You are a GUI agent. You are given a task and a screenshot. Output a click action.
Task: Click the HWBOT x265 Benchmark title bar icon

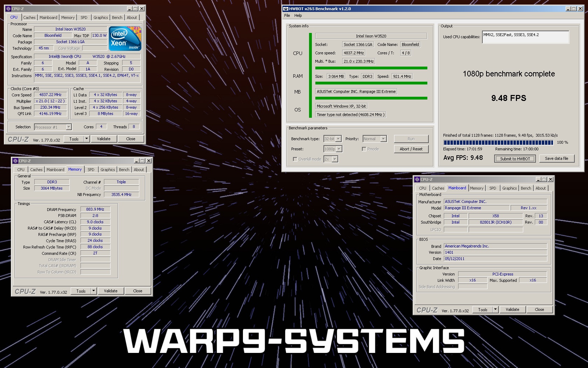286,9
